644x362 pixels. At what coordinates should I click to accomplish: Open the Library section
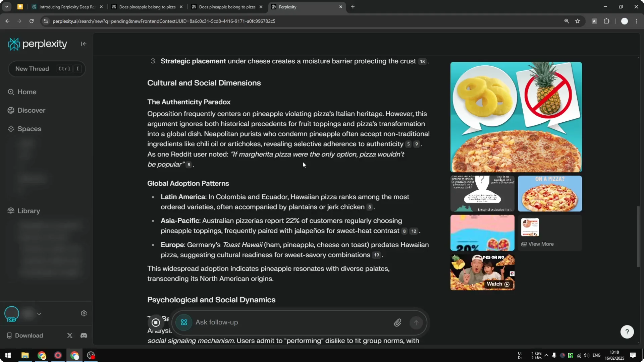(24, 211)
